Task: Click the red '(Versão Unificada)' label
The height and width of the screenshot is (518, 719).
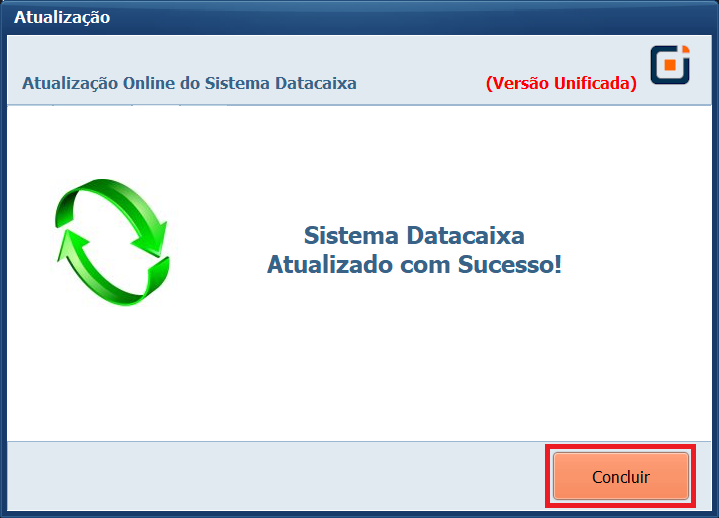Action: pyautogui.click(x=561, y=84)
